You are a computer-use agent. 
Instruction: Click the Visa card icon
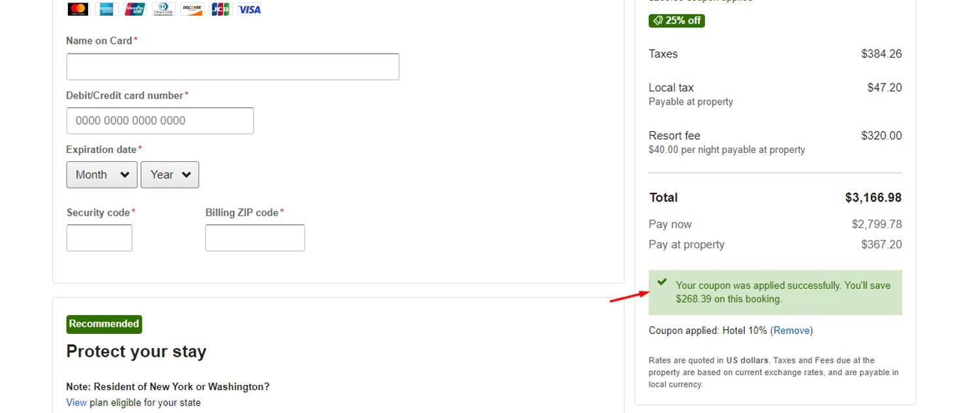click(x=250, y=9)
